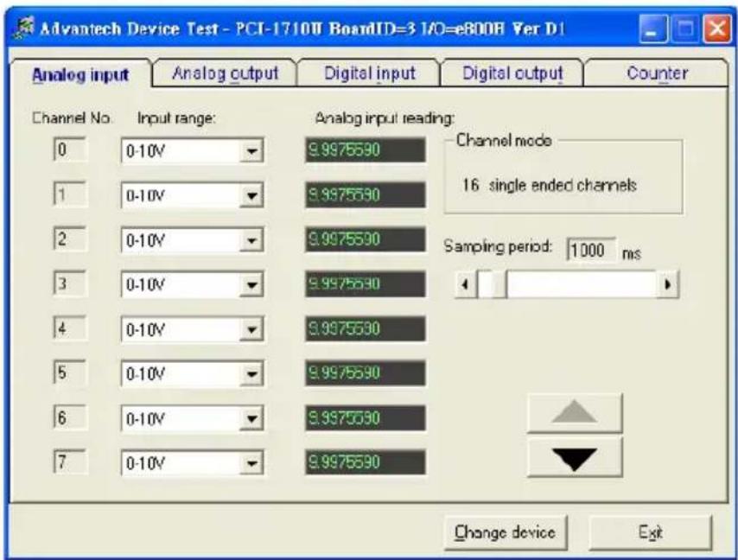The width and height of the screenshot is (738, 560).
Task: Click the "Analog input reading:" header
Action: click(385, 118)
